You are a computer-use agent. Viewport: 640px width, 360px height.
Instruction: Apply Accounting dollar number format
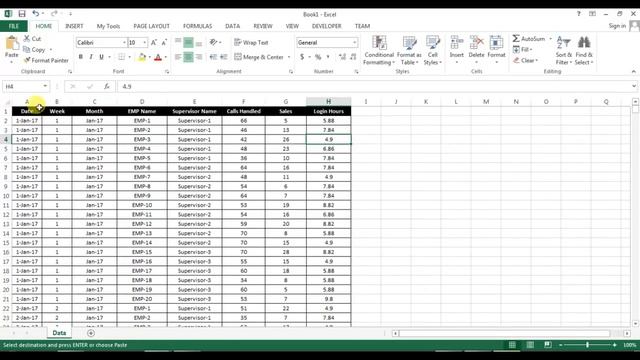pos(302,57)
